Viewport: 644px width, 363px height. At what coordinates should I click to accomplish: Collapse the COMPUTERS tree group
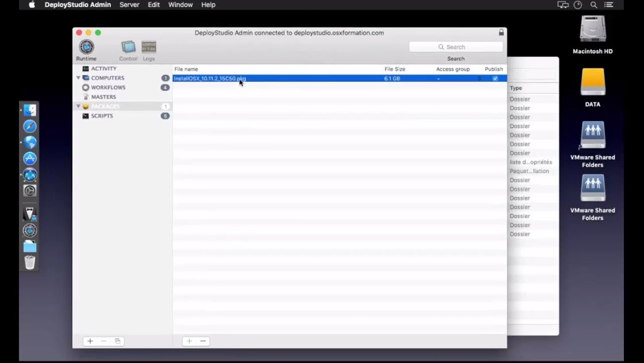point(79,78)
